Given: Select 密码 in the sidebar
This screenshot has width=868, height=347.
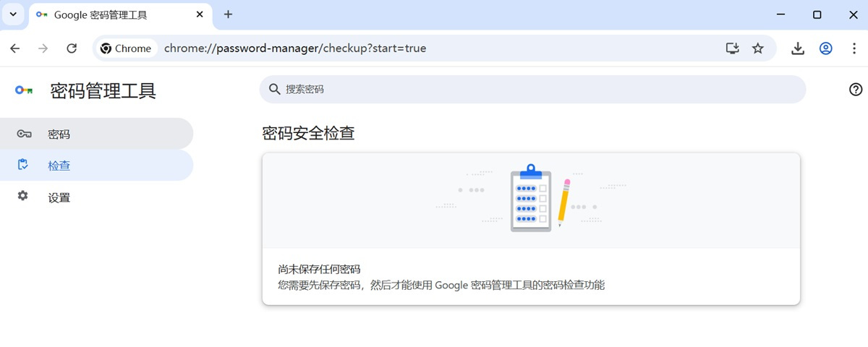Looking at the screenshot, I should (59, 134).
